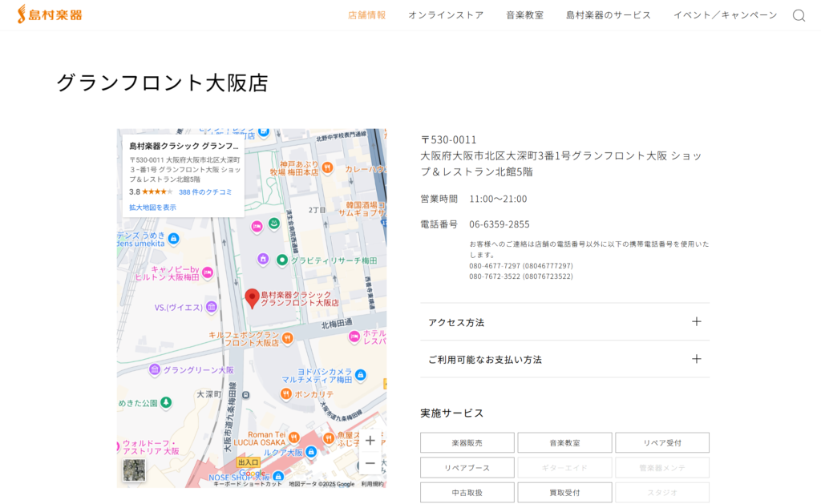Click the 実施サービス section heading
Screen dimensions: 821x504
(x=452, y=413)
